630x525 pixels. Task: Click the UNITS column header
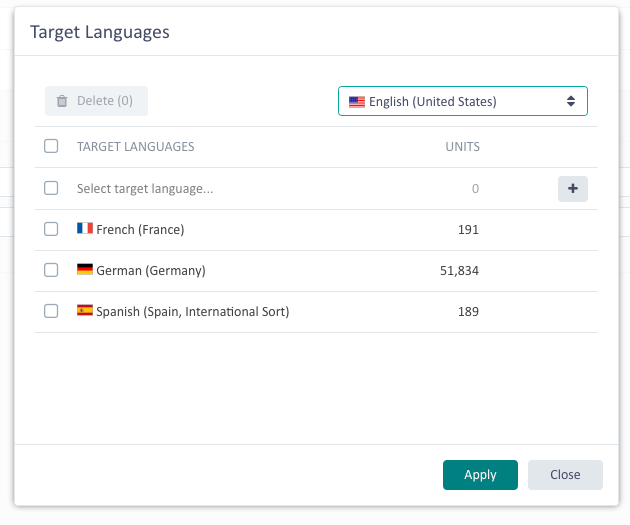point(462,147)
